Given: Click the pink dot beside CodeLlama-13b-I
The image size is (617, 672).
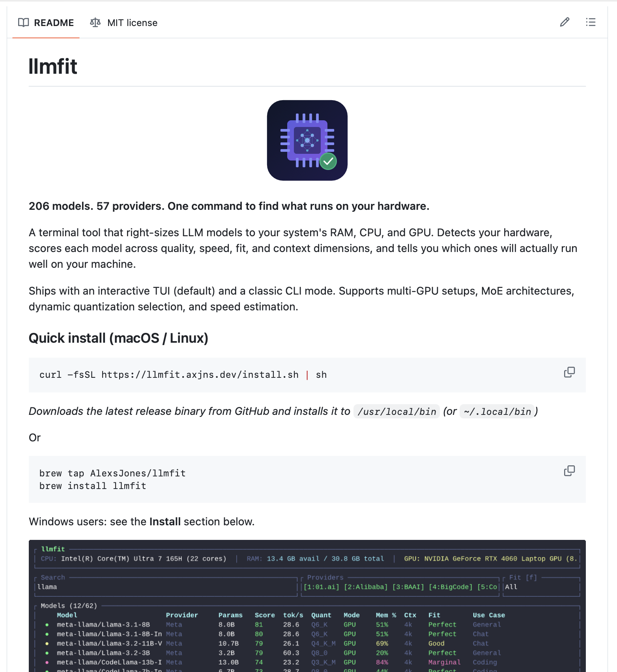Looking at the screenshot, I should [47, 663].
